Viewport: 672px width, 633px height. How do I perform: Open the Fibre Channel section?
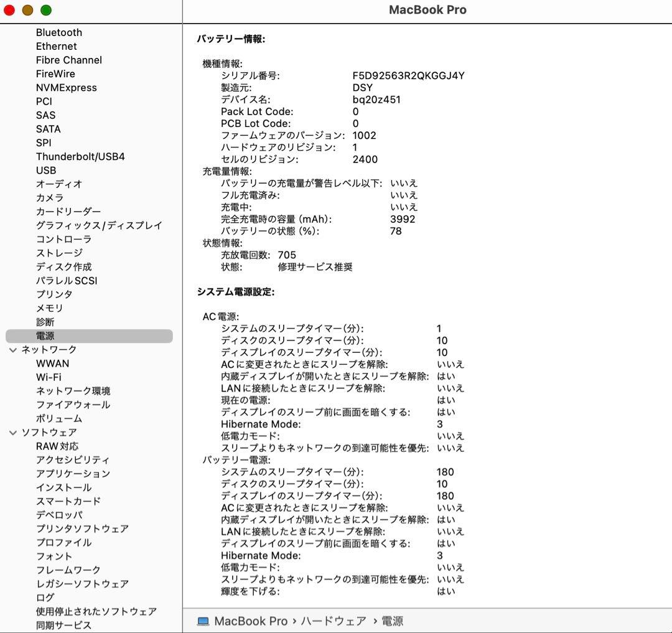[x=68, y=60]
